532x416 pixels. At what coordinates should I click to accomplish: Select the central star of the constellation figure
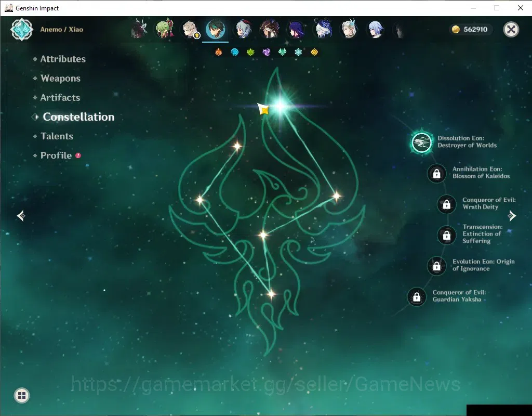(x=262, y=235)
